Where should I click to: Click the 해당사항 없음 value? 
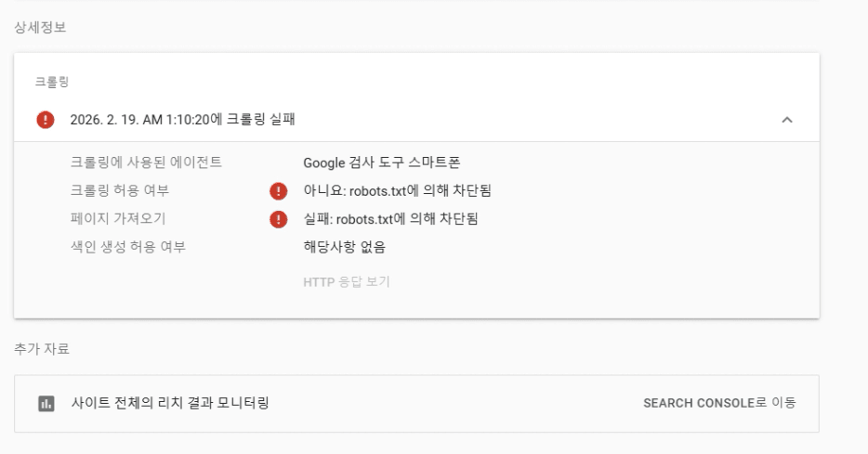coord(344,247)
